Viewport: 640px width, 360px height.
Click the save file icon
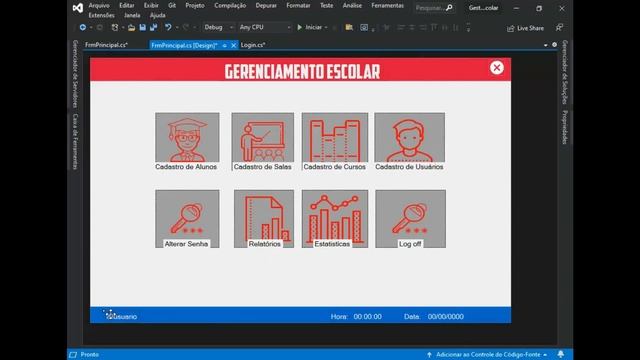tap(142, 27)
